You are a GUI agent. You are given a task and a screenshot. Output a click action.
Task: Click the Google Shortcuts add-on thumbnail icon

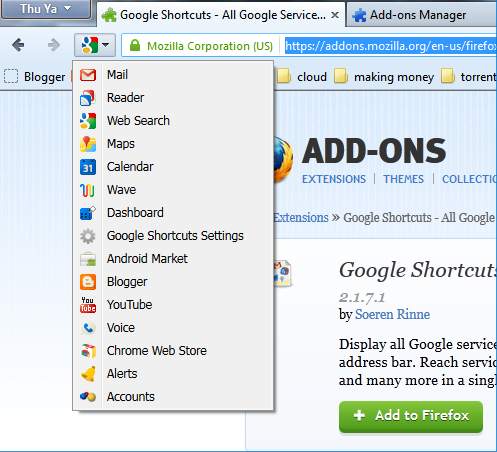click(x=282, y=273)
